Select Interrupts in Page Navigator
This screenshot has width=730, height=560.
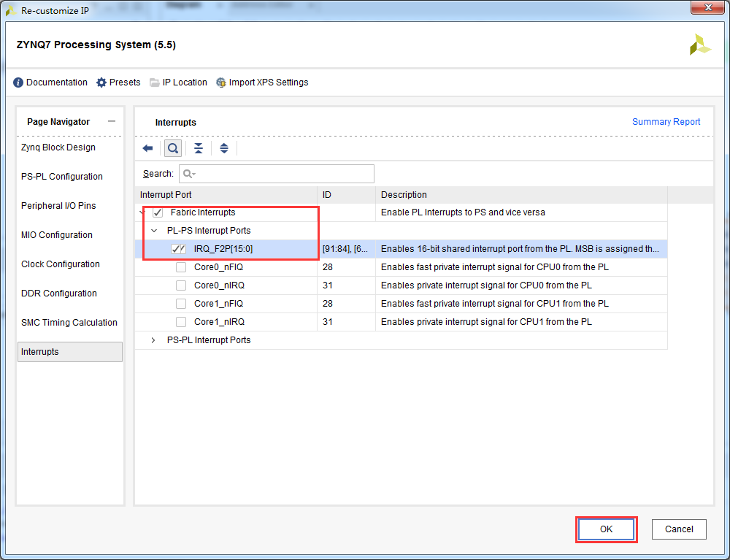coord(70,352)
